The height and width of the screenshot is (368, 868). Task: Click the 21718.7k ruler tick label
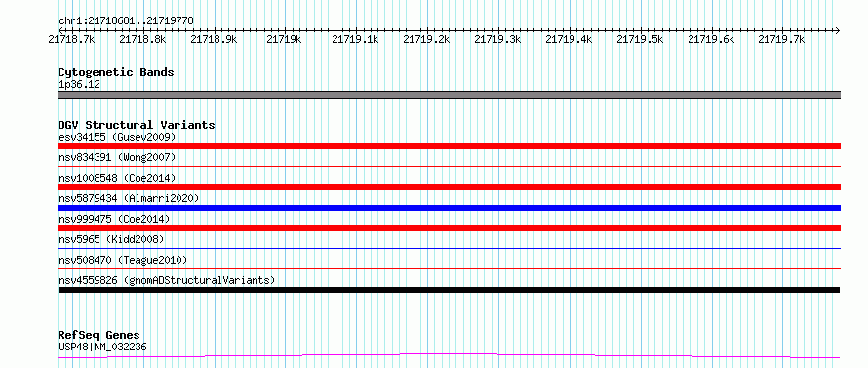click(71, 39)
